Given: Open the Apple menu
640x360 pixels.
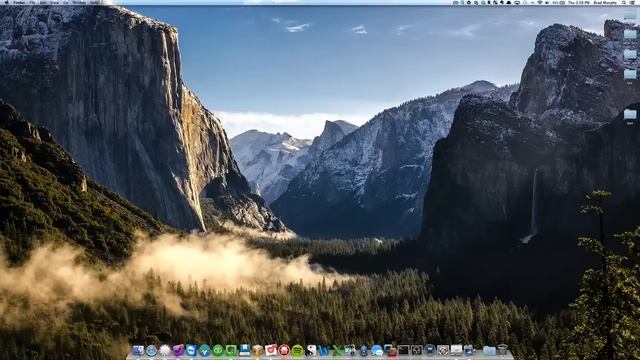Looking at the screenshot, I should click(x=8, y=2).
